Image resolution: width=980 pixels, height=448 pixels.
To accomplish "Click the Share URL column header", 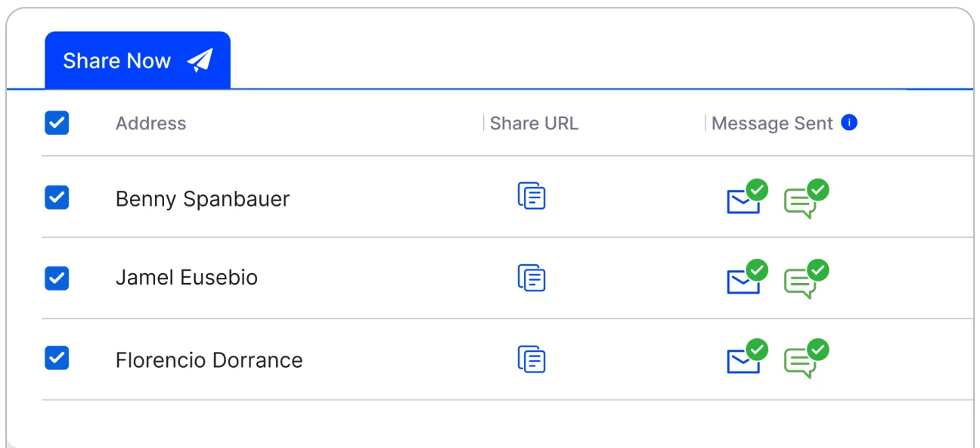I will 534,123.
